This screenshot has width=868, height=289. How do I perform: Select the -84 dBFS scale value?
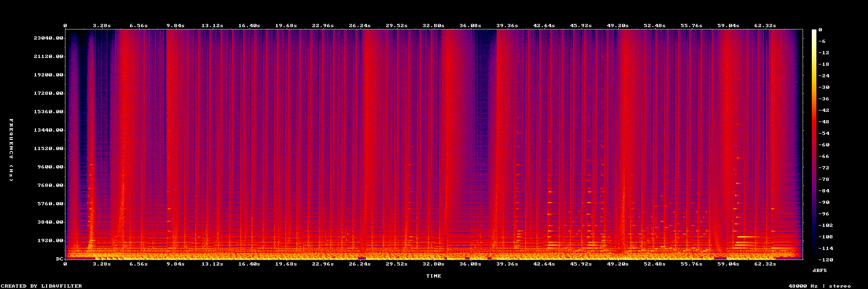pyautogui.click(x=823, y=191)
